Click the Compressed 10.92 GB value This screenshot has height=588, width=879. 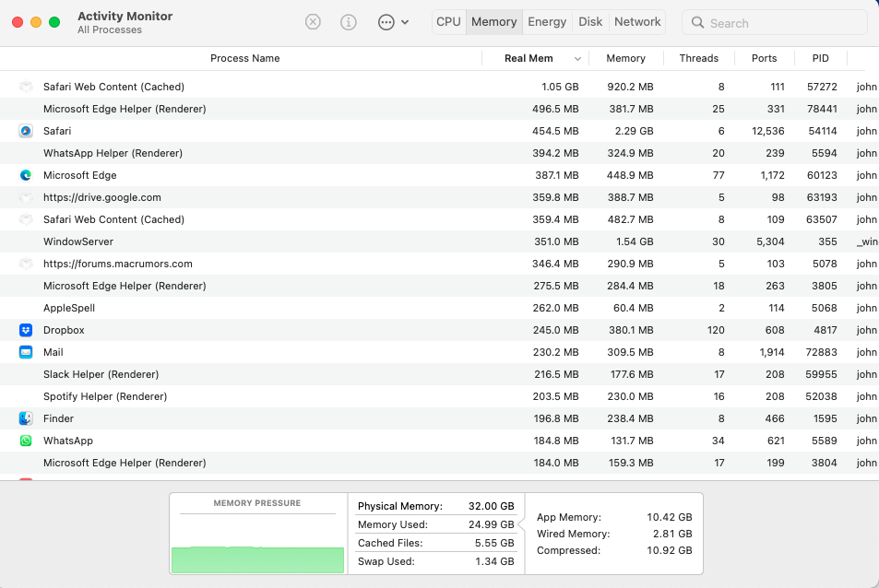click(x=670, y=550)
